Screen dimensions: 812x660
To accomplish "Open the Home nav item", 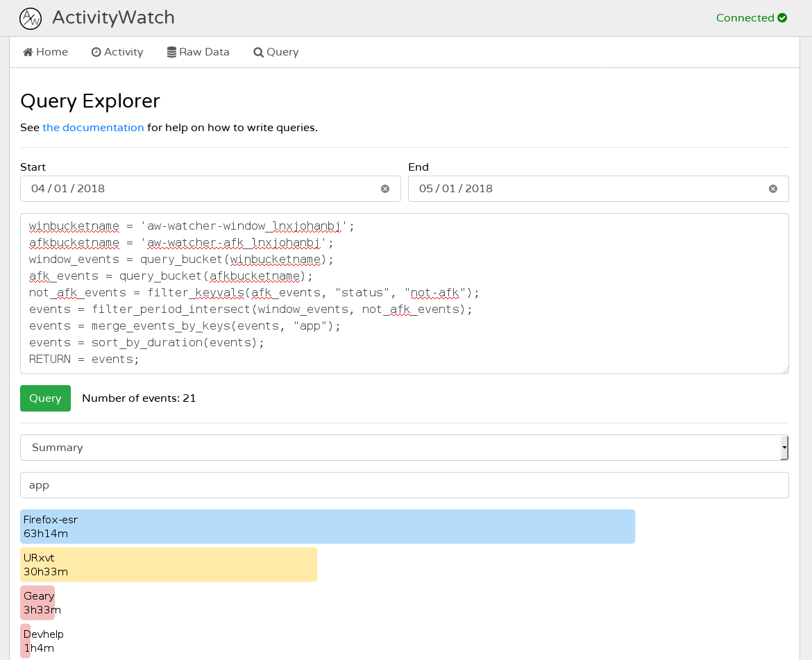I will pyautogui.click(x=46, y=52).
